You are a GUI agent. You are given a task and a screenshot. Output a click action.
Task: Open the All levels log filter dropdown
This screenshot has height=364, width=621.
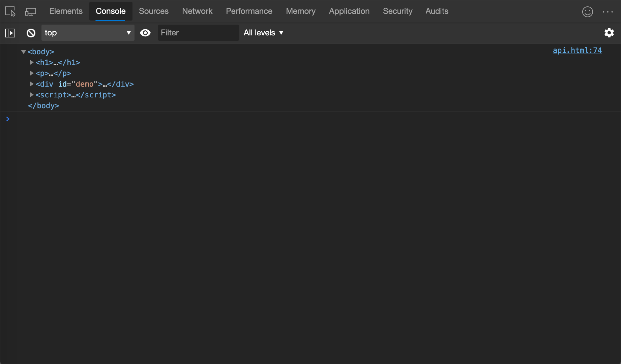[264, 33]
